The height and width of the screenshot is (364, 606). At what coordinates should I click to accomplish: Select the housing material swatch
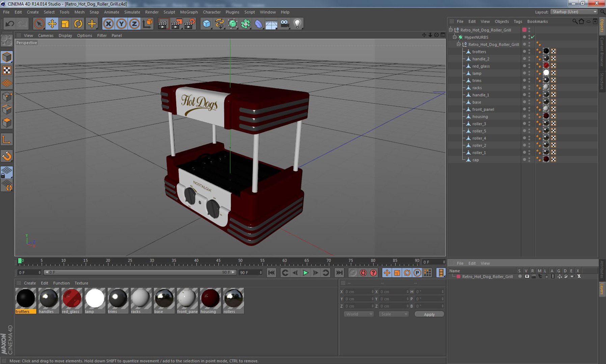point(210,301)
